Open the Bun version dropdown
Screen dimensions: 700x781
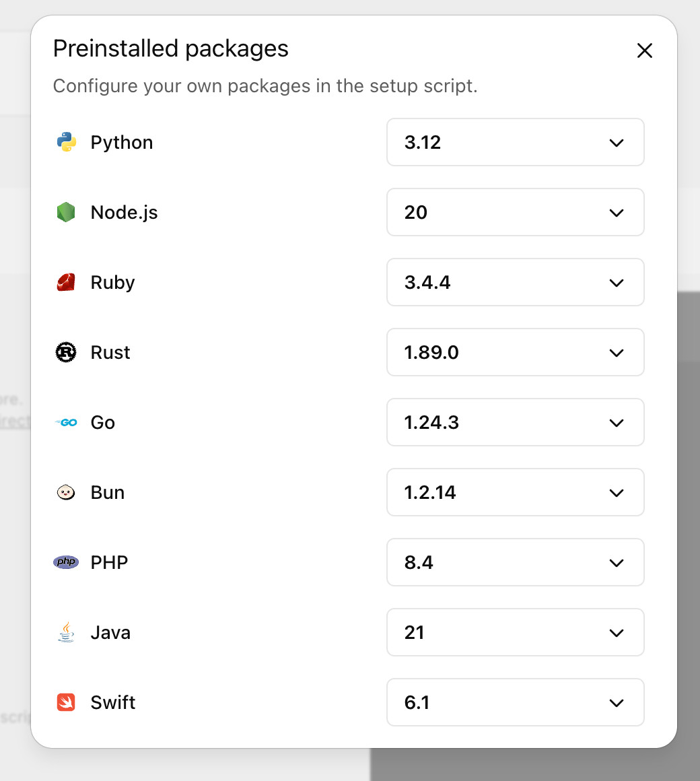tap(516, 492)
